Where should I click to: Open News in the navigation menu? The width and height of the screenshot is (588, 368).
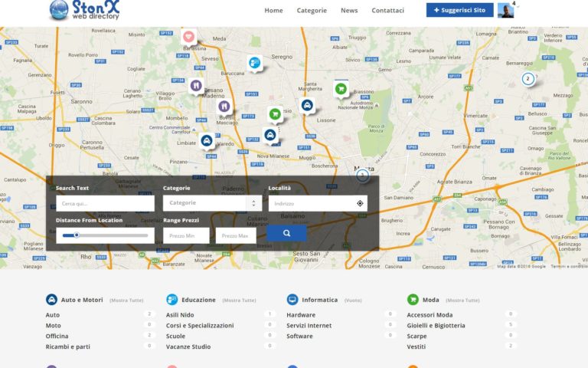click(349, 11)
